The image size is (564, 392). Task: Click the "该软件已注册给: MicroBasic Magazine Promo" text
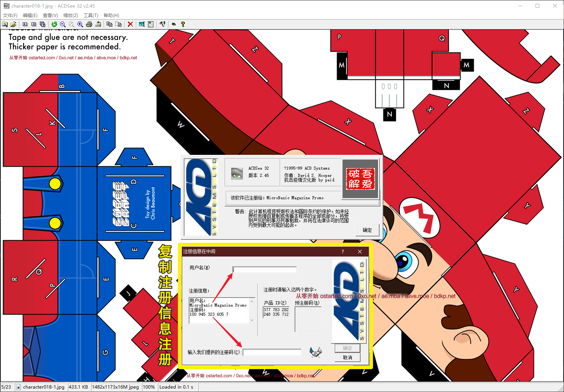point(277,198)
